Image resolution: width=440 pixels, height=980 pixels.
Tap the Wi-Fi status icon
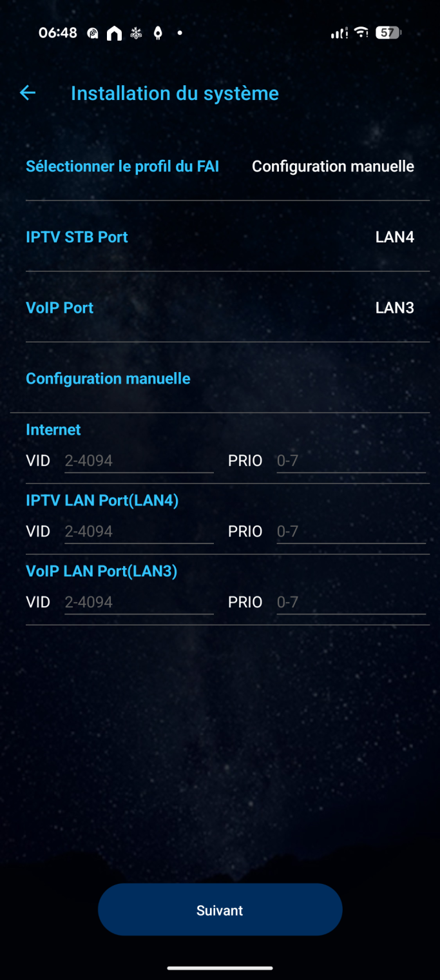click(361, 33)
